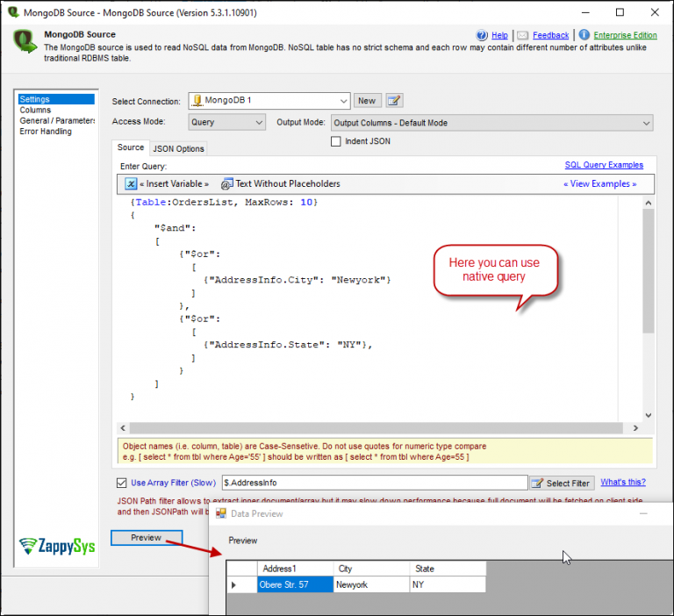Click the ZappySys logo
Screen dimensions: 674x616
coord(57,546)
